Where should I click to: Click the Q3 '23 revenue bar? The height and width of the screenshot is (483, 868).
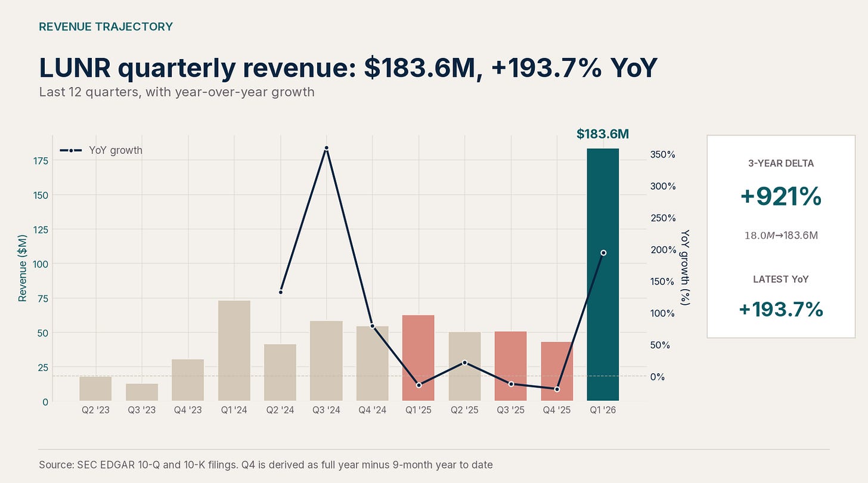[141, 392]
